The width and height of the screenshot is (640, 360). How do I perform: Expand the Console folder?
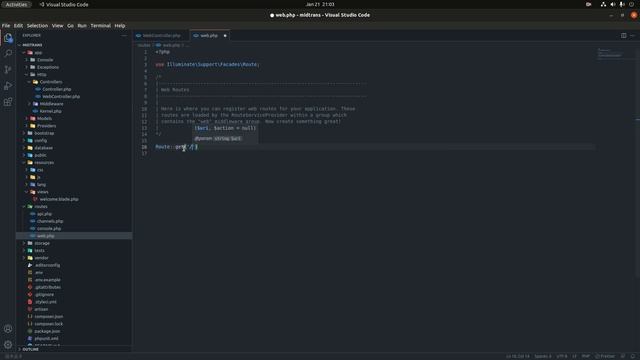pyautogui.click(x=45, y=60)
